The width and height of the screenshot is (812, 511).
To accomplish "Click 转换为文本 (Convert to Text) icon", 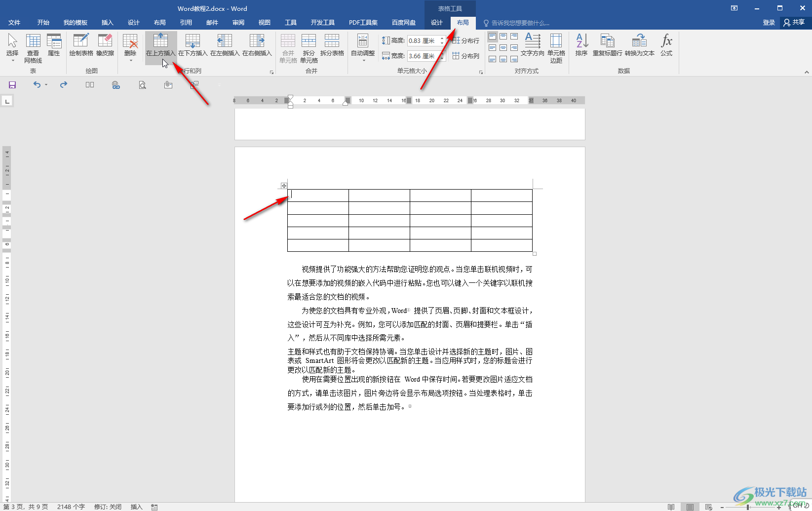I will click(x=640, y=44).
